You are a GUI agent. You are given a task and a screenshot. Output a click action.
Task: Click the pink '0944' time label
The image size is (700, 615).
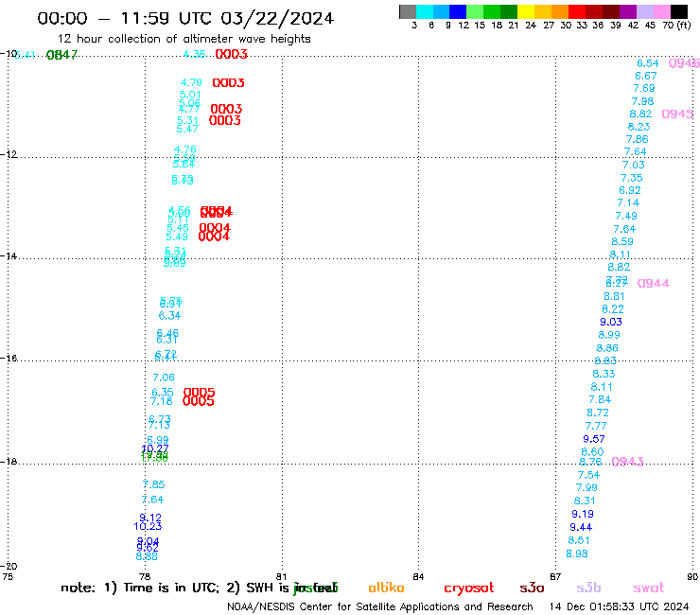tap(653, 284)
